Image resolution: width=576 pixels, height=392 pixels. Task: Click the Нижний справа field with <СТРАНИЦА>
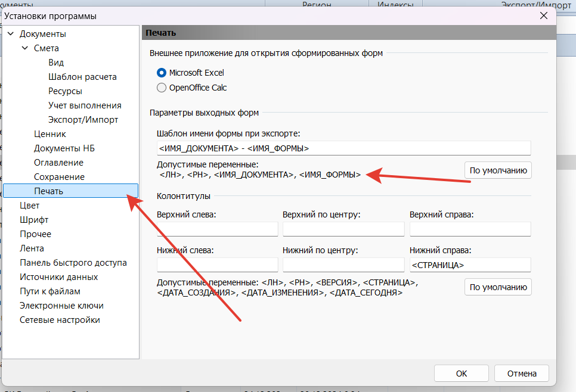470,265
